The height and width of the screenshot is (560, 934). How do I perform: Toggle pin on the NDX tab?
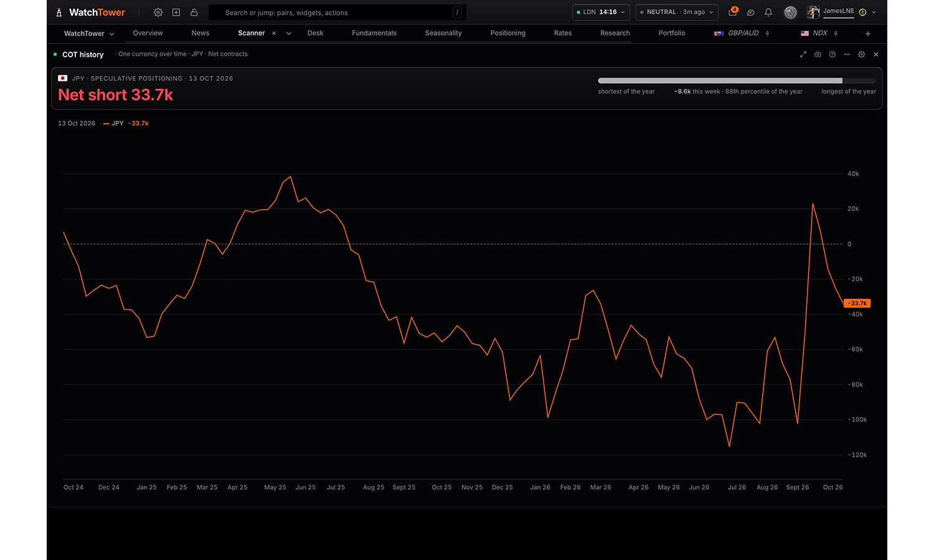(x=836, y=34)
